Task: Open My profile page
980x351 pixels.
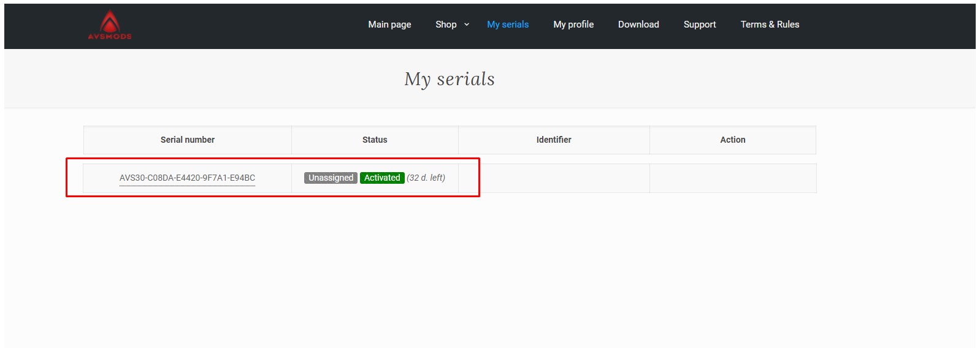Action: (573, 25)
